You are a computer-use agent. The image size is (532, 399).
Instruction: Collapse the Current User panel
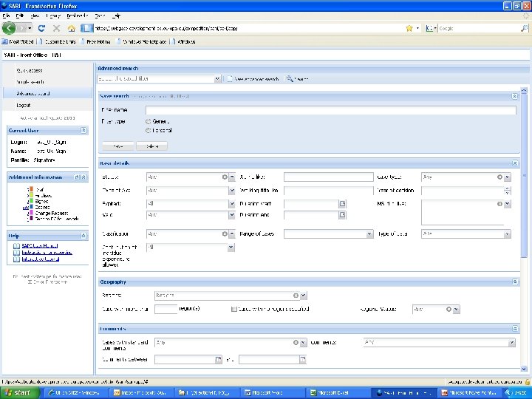pyautogui.click(x=83, y=130)
